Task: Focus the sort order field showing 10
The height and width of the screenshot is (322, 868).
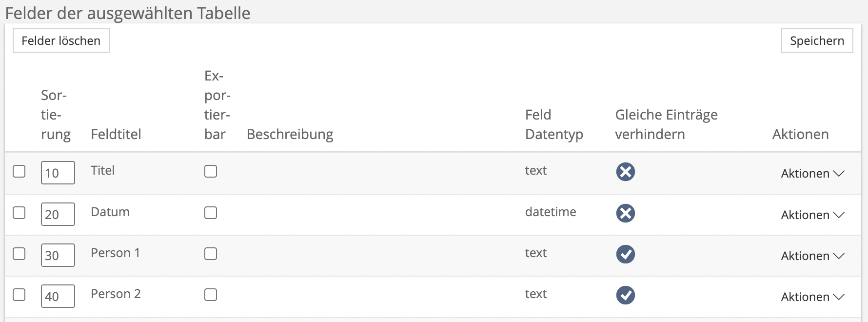Action: pyautogui.click(x=58, y=173)
